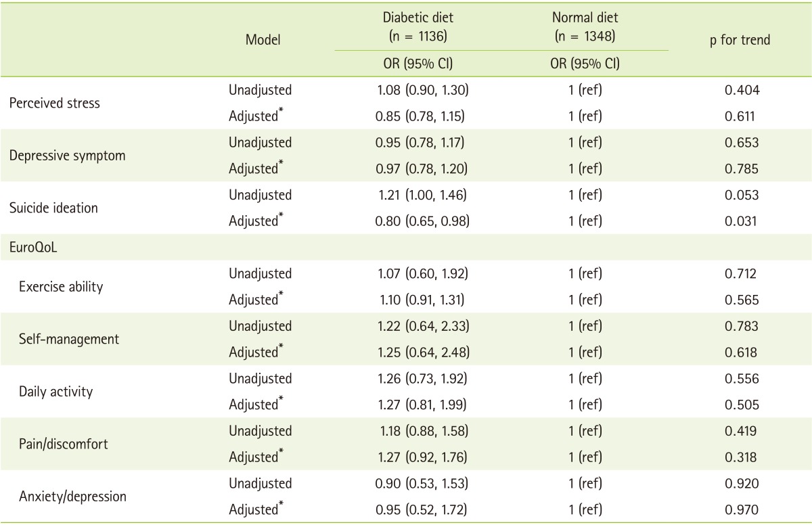The height and width of the screenshot is (525, 812).
Task: Click the 'Anxiety/depression' row label
Action: (73, 496)
